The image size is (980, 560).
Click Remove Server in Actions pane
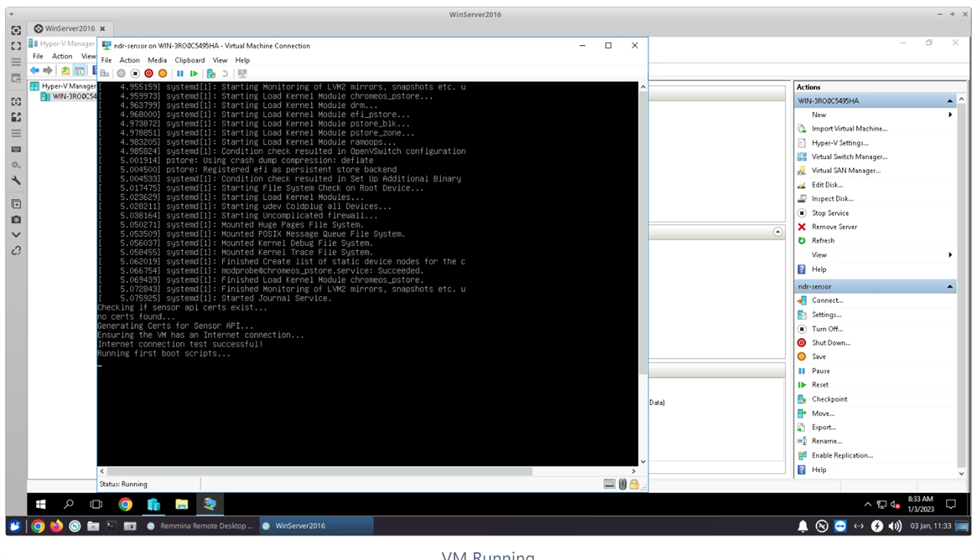[x=835, y=227]
